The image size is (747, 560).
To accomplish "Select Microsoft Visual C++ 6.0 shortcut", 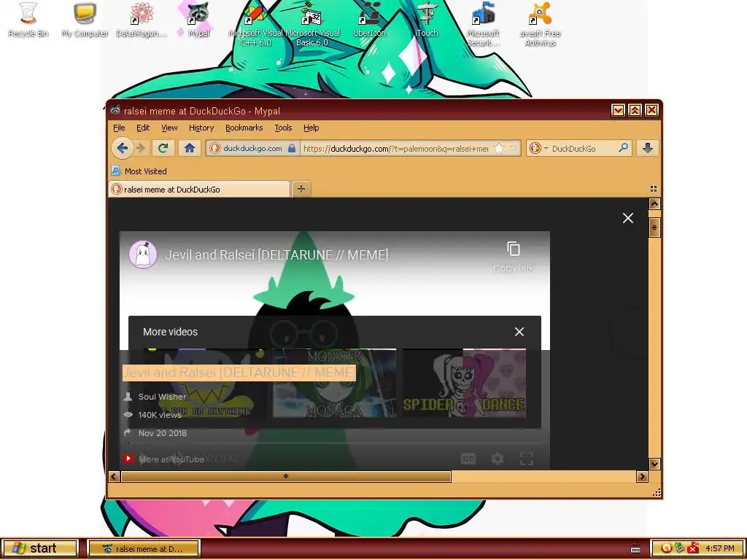I will coord(255,24).
